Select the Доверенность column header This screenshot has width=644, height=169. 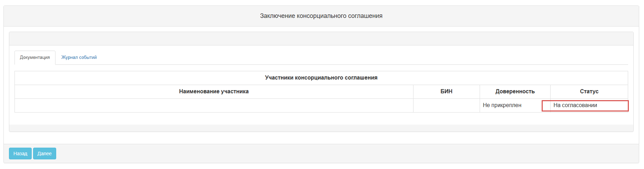pyautogui.click(x=515, y=92)
